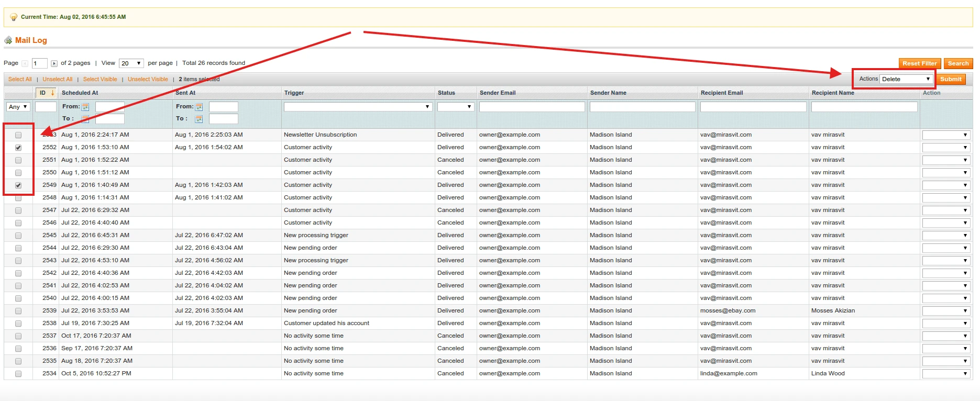
Task: Open Action dropdown for row 2534
Action: tap(946, 374)
